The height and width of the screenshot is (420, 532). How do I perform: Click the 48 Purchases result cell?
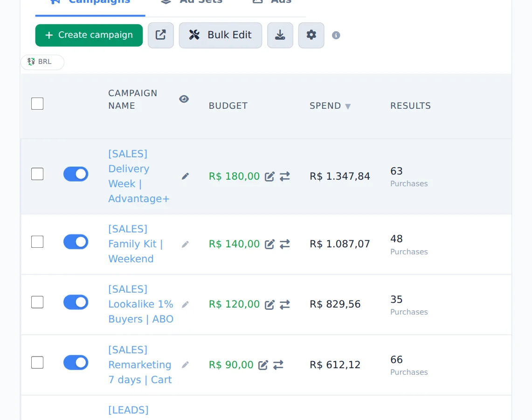(409, 245)
